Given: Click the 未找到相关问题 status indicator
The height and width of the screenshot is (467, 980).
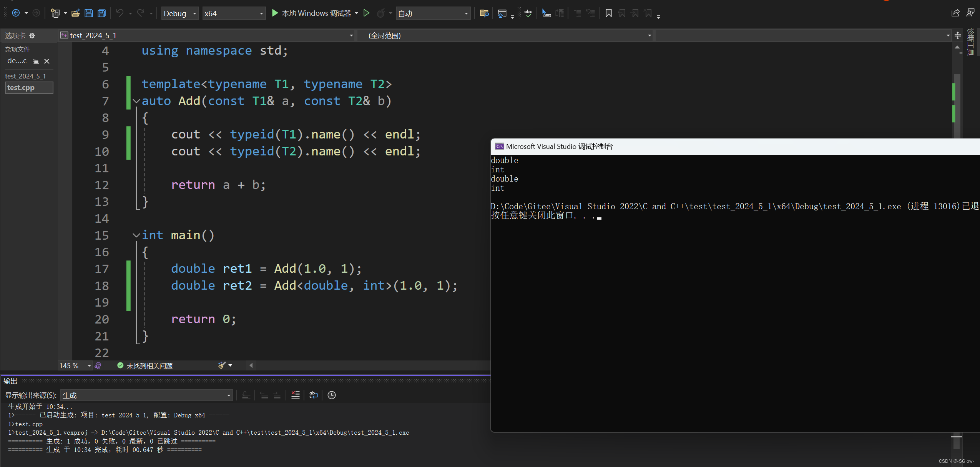Looking at the screenshot, I should [145, 365].
